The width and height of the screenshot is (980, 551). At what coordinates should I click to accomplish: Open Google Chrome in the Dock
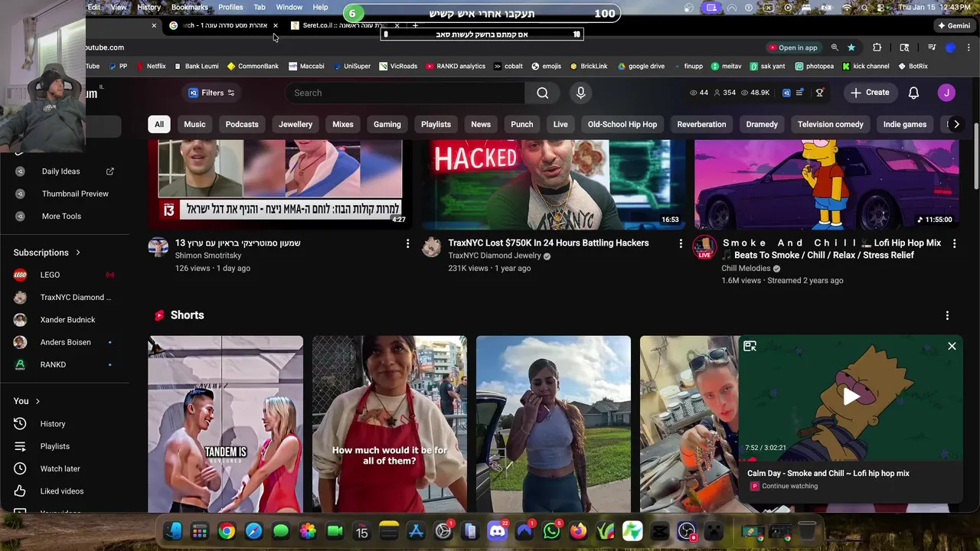point(227,531)
